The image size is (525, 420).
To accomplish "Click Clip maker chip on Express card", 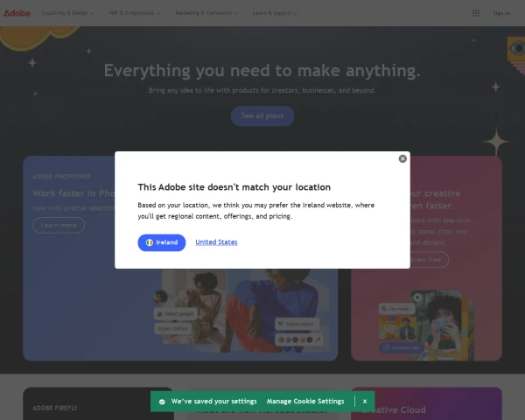I will click(396, 309).
